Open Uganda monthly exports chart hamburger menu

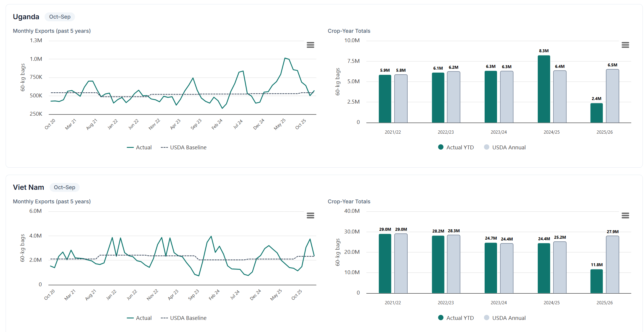(x=310, y=45)
